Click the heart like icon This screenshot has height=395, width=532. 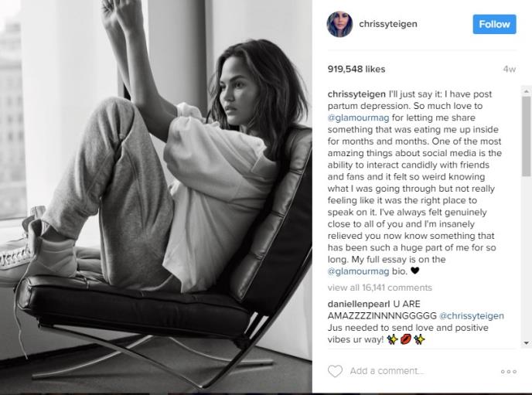335,371
